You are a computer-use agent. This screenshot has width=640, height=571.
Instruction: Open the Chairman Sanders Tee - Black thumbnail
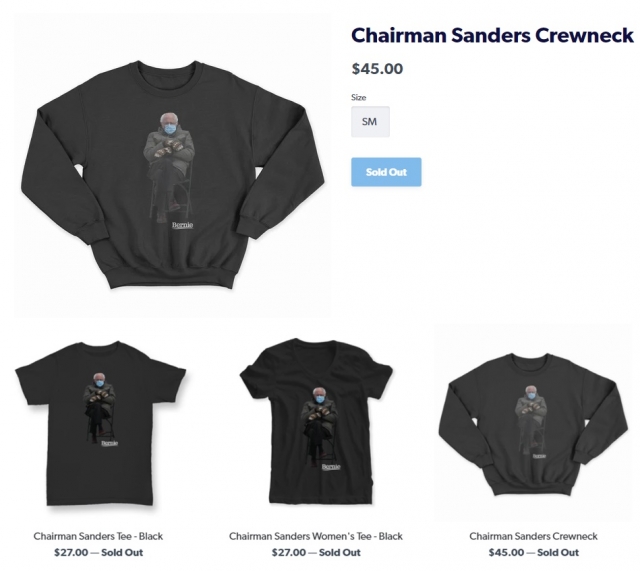click(100, 424)
